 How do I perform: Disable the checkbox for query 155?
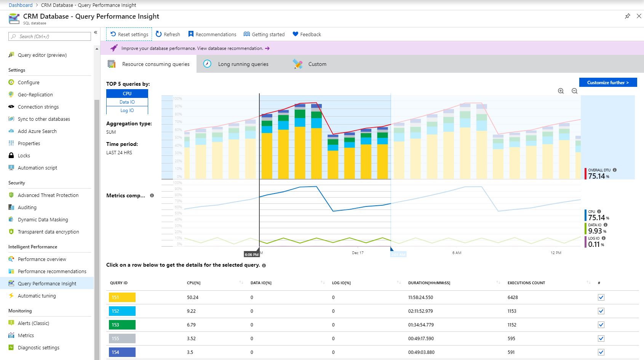point(601,338)
